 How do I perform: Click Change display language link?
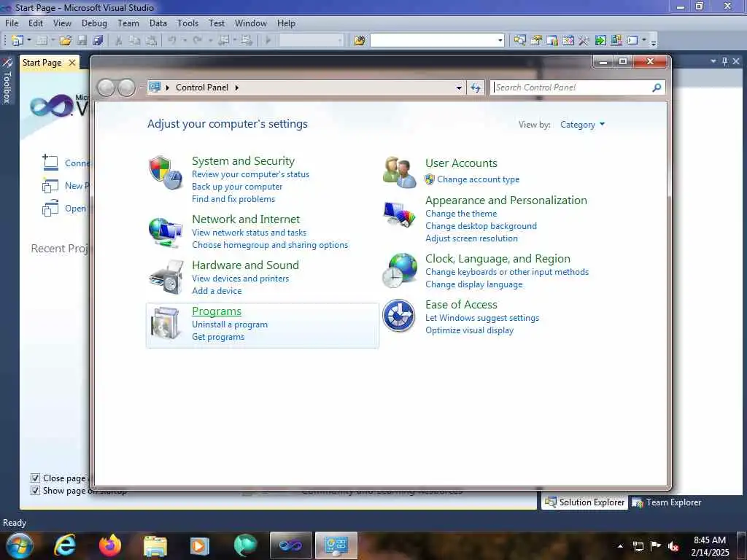pos(473,284)
